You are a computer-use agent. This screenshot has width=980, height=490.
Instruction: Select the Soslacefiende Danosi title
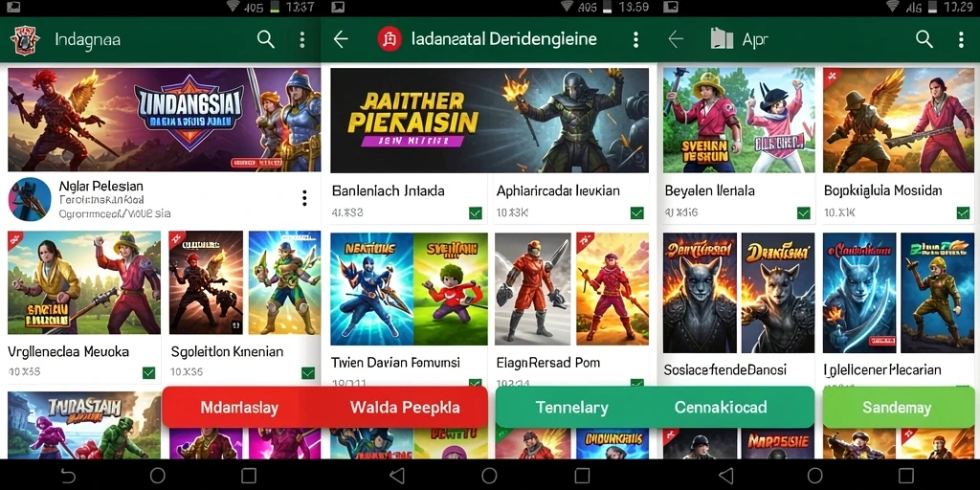[725, 370]
